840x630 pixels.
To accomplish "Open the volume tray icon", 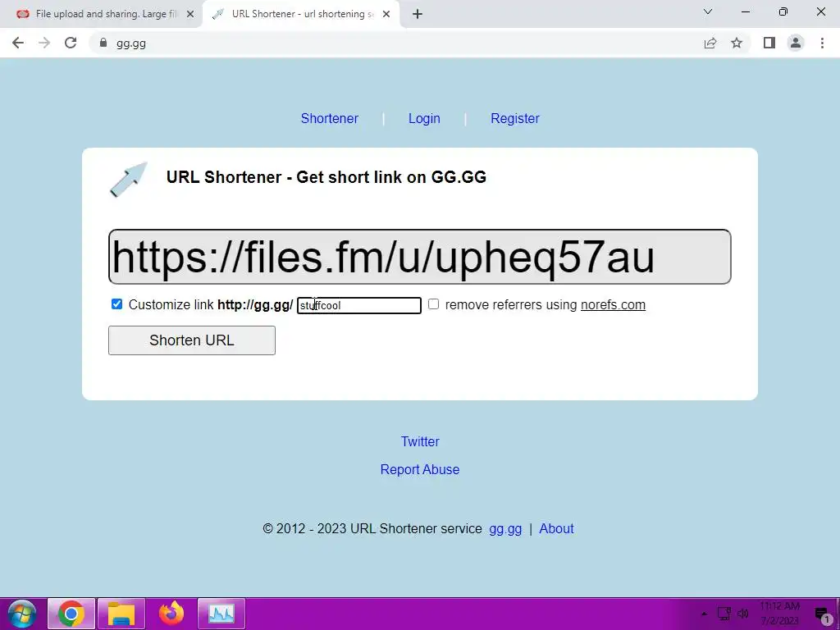I will [x=742, y=614].
